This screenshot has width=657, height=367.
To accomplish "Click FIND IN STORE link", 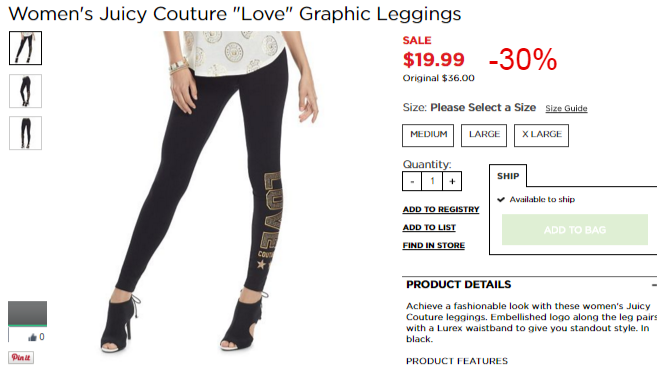I will [x=434, y=246].
